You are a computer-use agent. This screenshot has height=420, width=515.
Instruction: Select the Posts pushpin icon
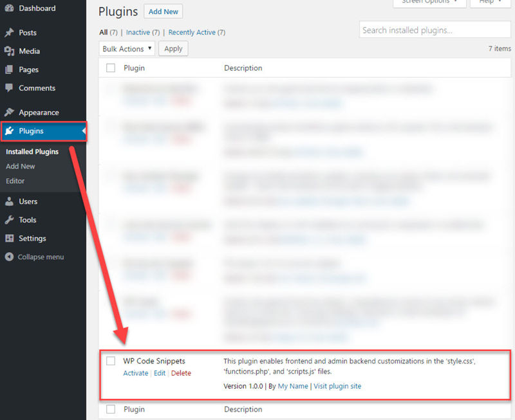11,33
